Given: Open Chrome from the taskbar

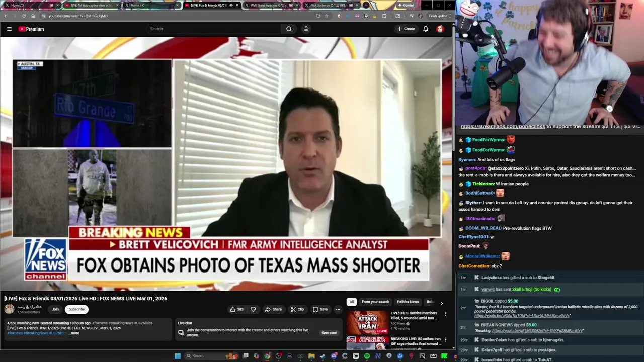Looking at the screenshot, I should tap(267, 356).
